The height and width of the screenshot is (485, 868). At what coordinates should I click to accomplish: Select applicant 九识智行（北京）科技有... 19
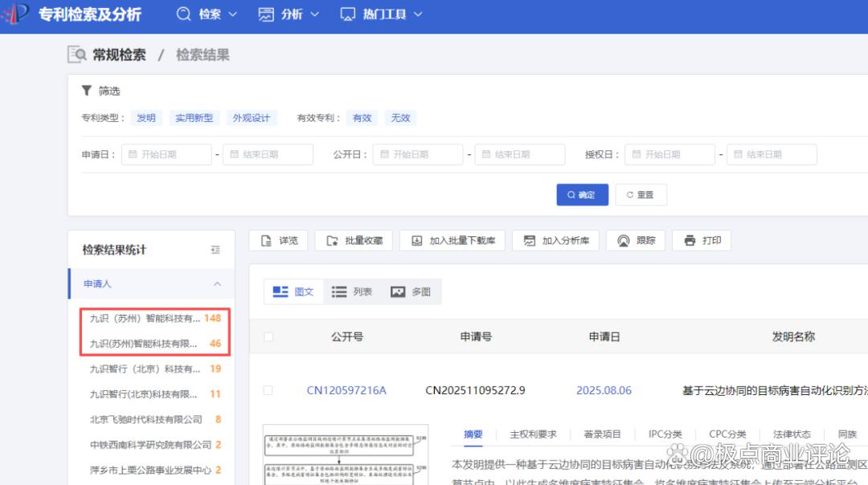155,369
